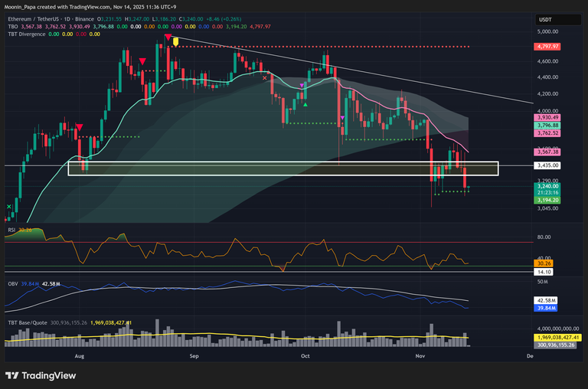
Task: Click the green up-triangle signal near October
Action: (305, 104)
